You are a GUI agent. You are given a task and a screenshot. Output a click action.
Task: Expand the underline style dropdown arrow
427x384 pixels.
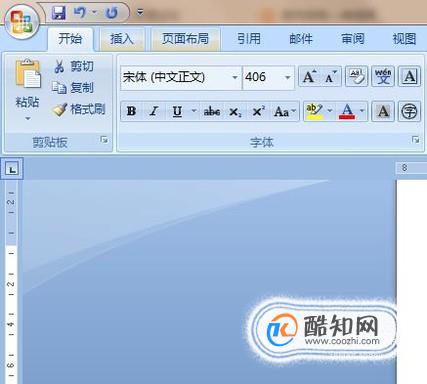[x=194, y=111]
